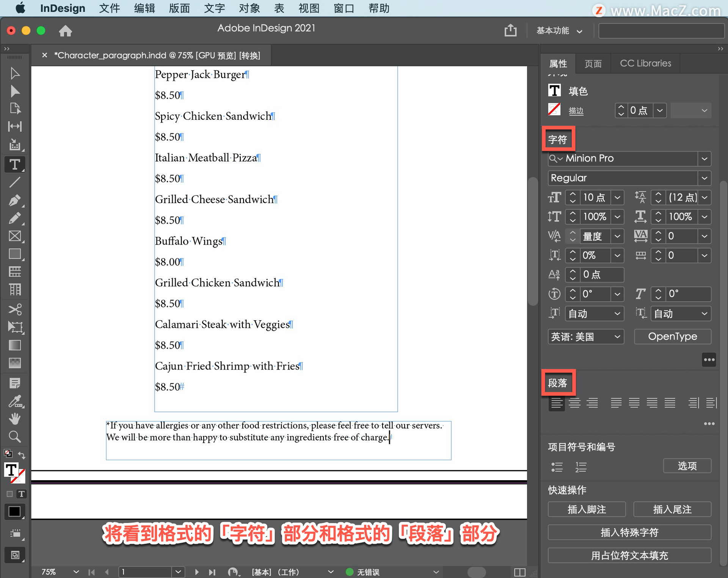Enable align center paragraph
The height and width of the screenshot is (578, 728).
(574, 403)
